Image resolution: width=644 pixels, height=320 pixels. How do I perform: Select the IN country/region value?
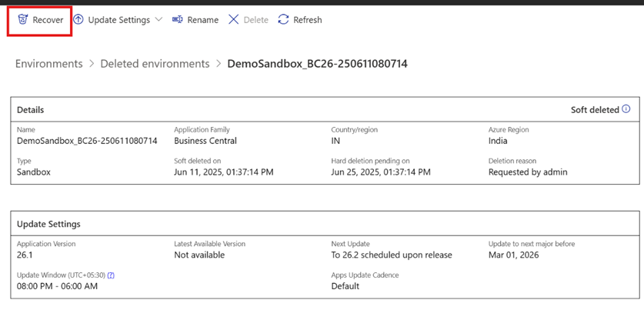335,141
